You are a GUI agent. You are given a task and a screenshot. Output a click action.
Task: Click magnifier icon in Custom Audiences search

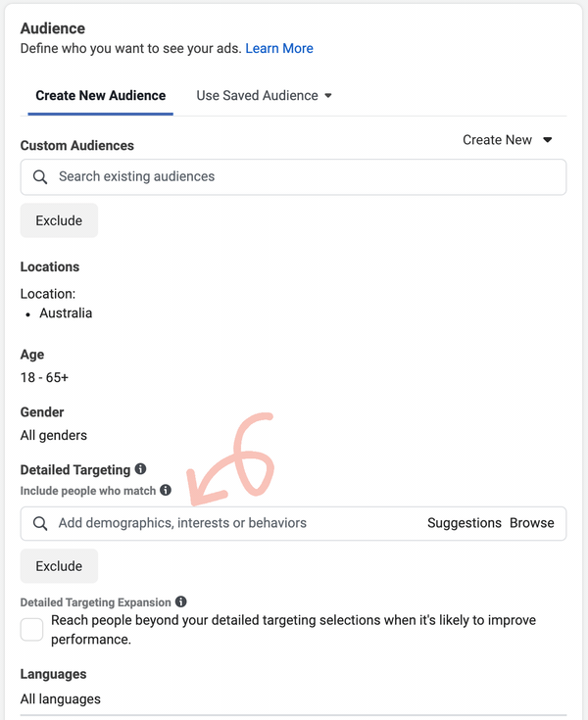point(40,177)
